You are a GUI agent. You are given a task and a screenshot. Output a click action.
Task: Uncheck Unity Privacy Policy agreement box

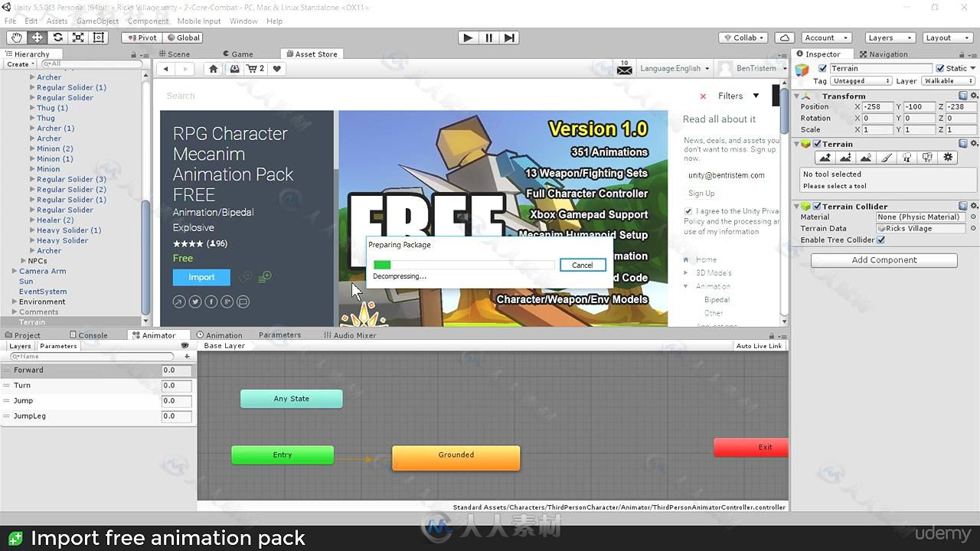click(688, 211)
